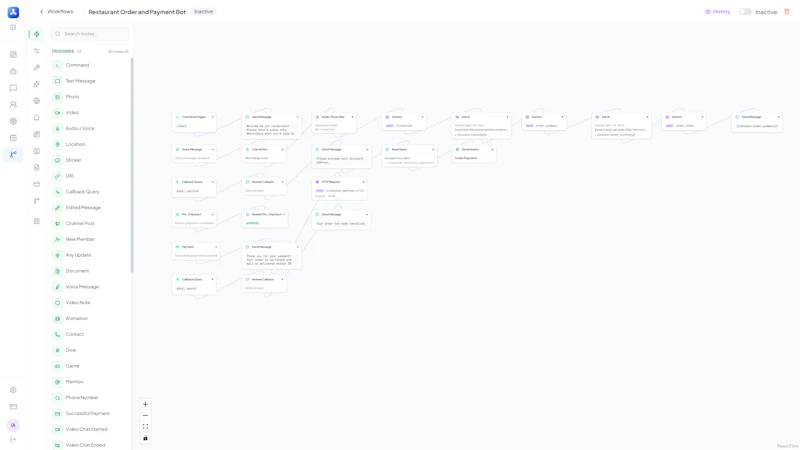Viewport: 800px width, 450px height.
Task: Pick the Document trigger icon
Action: 57,271
